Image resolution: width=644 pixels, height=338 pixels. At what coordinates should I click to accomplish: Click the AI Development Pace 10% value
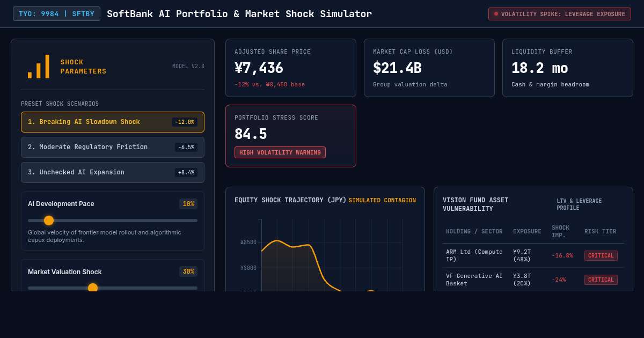[188, 204]
